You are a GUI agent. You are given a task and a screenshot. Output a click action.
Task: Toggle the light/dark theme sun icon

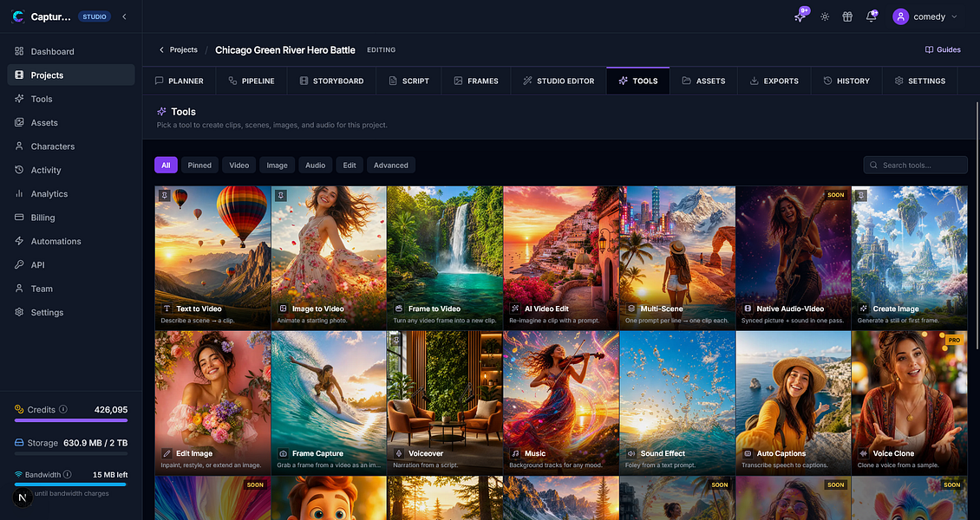coord(825,16)
